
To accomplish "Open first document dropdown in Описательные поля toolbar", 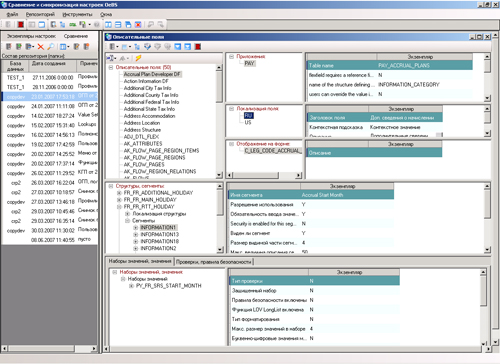I will pos(117,47).
